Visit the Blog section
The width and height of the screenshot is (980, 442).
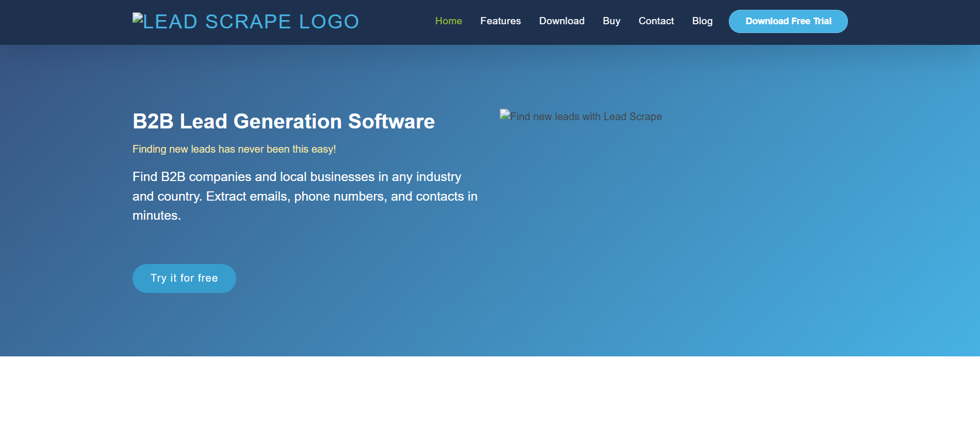(x=703, y=21)
